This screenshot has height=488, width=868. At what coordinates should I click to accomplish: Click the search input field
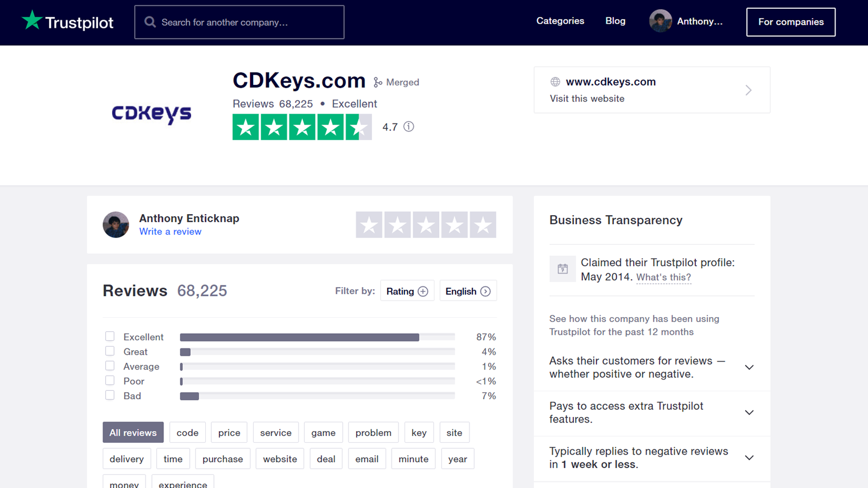[239, 22]
